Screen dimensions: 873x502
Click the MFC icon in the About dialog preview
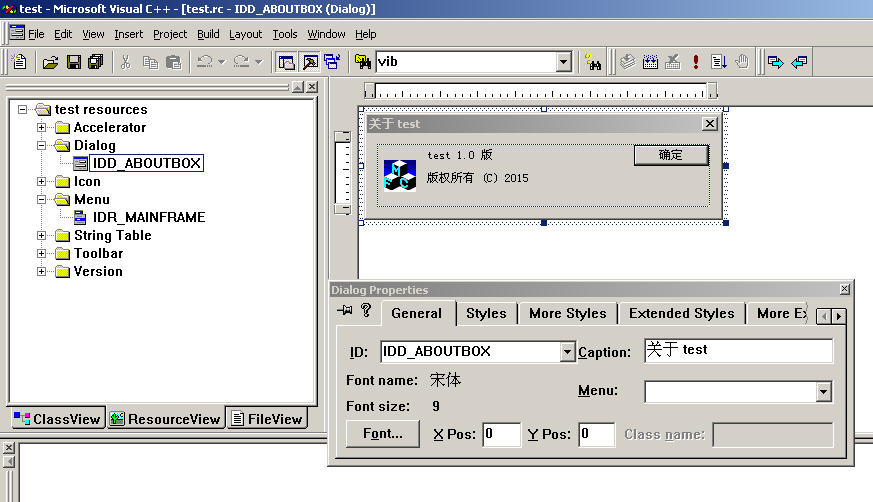point(400,175)
